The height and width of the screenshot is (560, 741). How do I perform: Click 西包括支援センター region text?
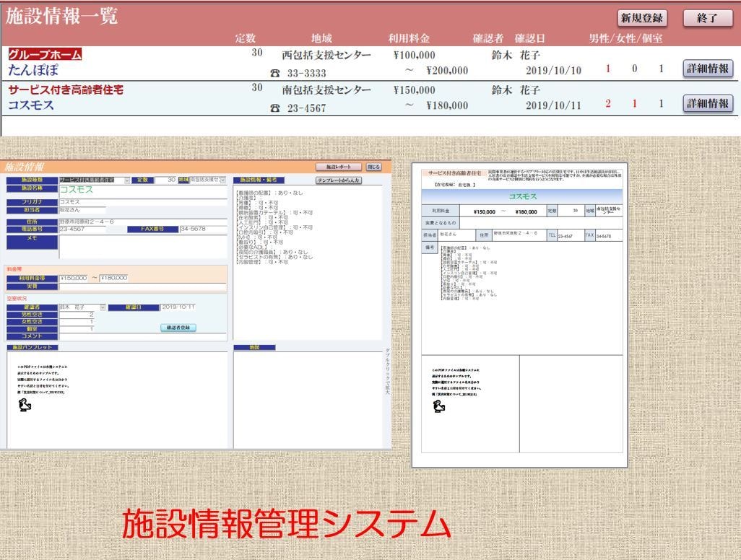pos(326,55)
